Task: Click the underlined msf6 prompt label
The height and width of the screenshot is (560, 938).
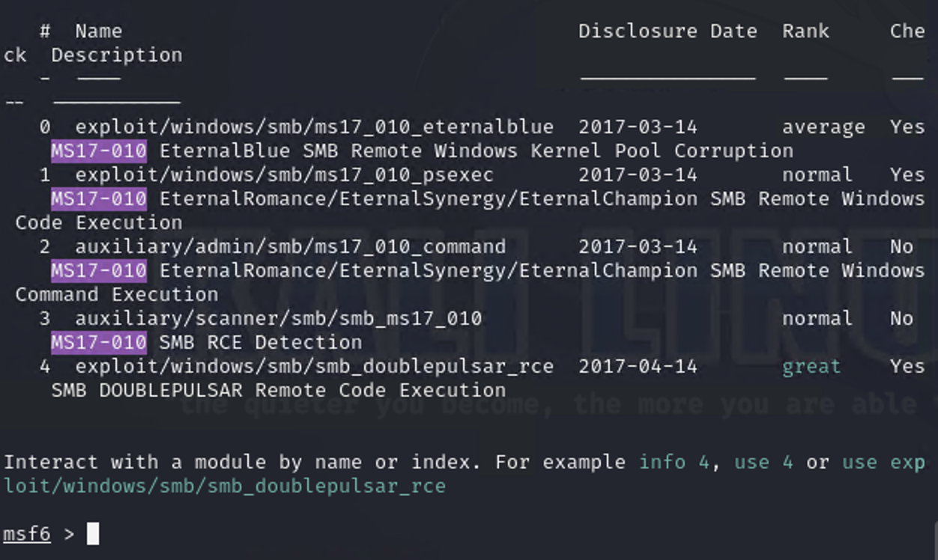Action: (x=27, y=534)
